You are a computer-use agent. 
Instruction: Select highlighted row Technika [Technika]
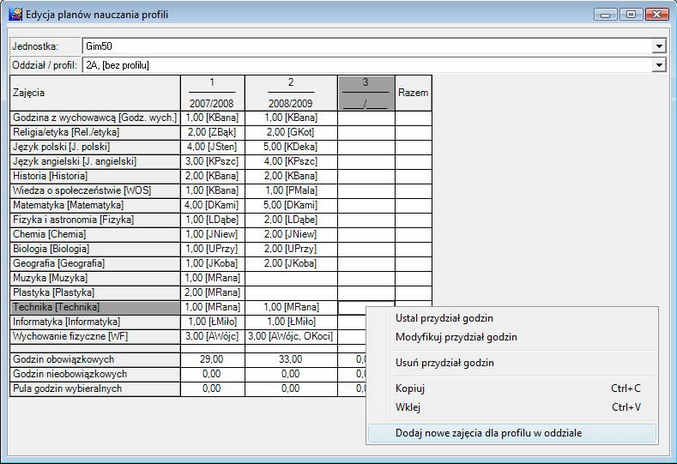point(95,307)
